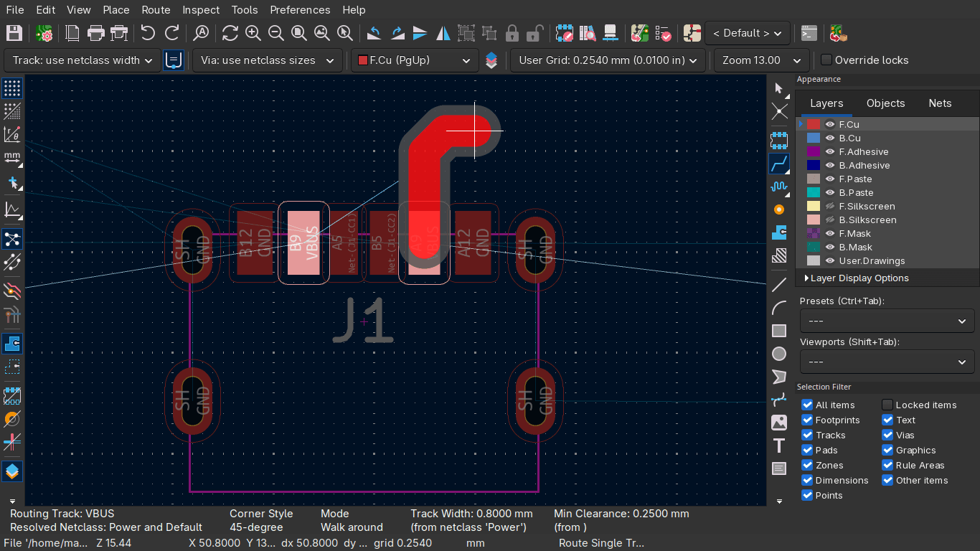
Task: Click F.Adhesive layer color swatch
Action: [813, 151]
